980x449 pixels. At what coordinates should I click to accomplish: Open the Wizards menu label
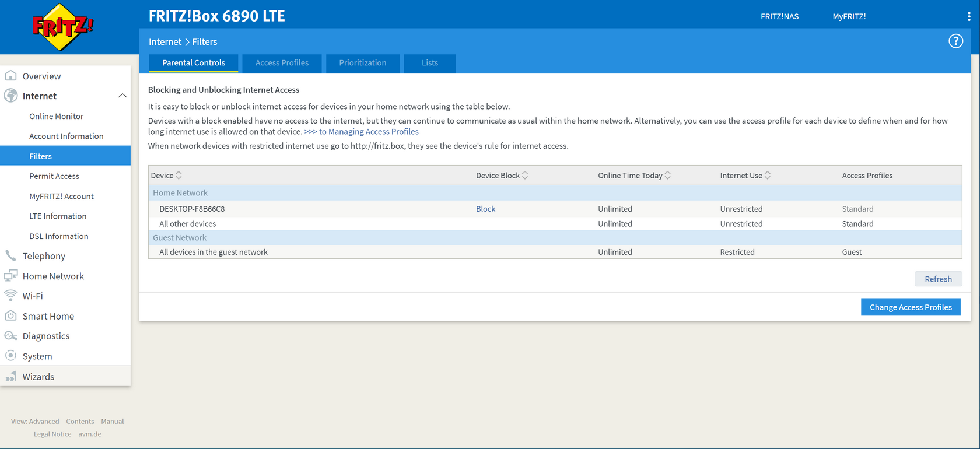38,377
